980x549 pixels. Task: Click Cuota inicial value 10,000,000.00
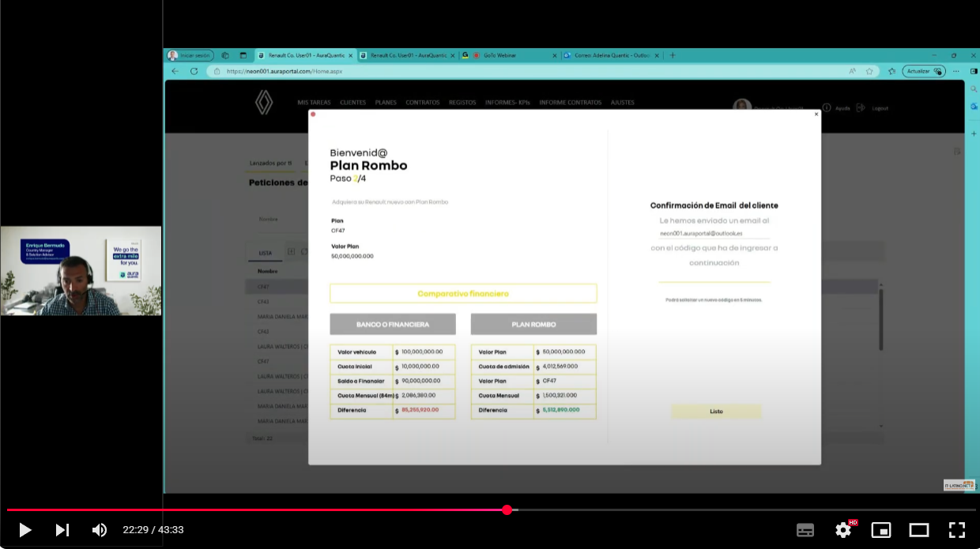coord(420,366)
